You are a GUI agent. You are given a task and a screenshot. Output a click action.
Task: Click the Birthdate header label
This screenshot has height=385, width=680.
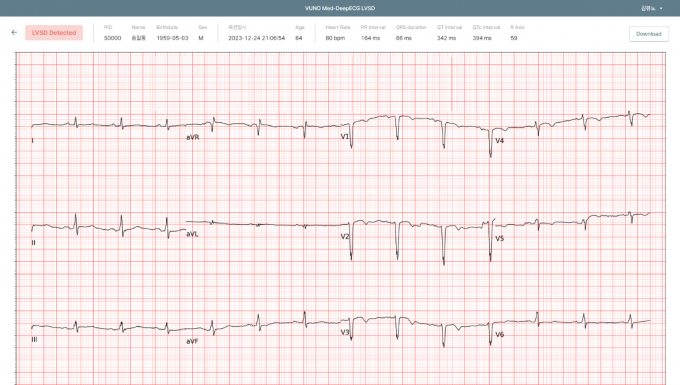167,27
